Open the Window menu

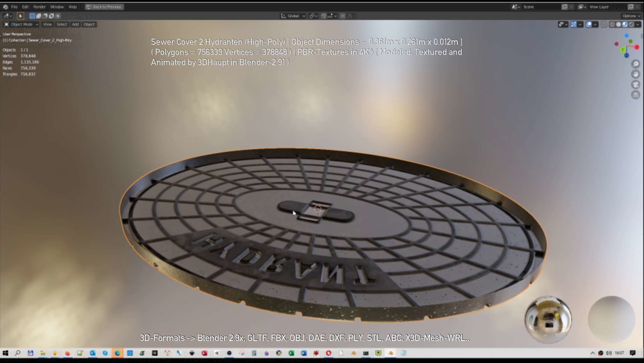57,7
